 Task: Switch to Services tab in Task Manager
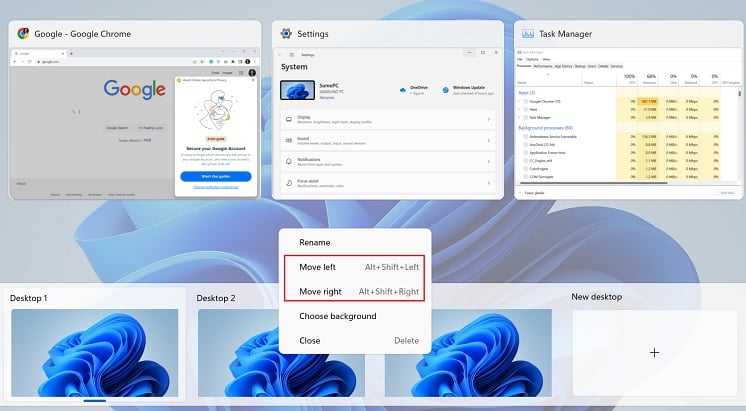click(x=616, y=66)
